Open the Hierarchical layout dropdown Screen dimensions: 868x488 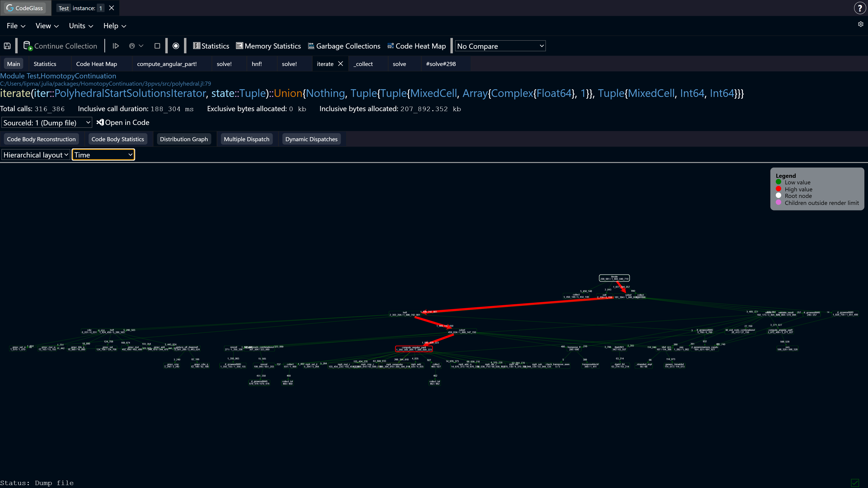tap(36, 155)
